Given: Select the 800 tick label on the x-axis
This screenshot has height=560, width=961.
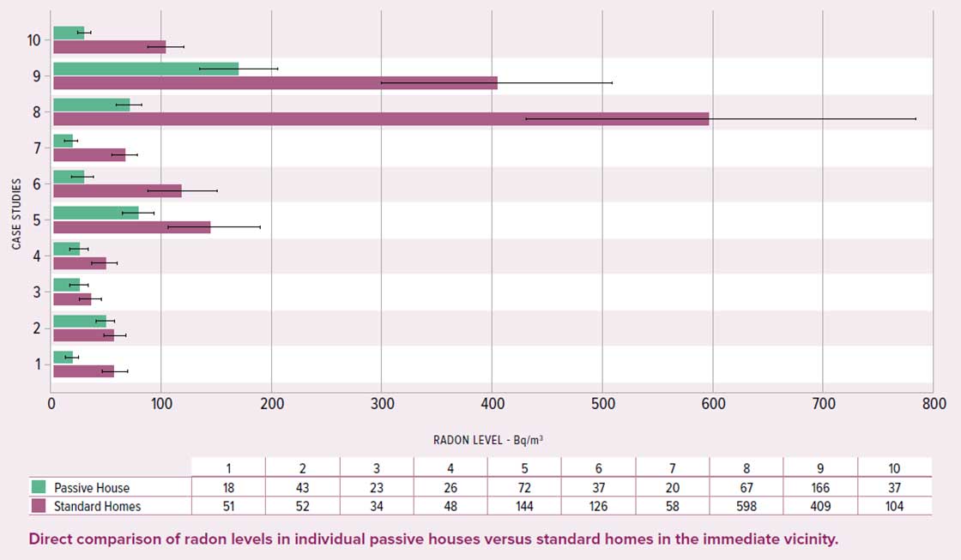Looking at the screenshot, I should coord(933,401).
